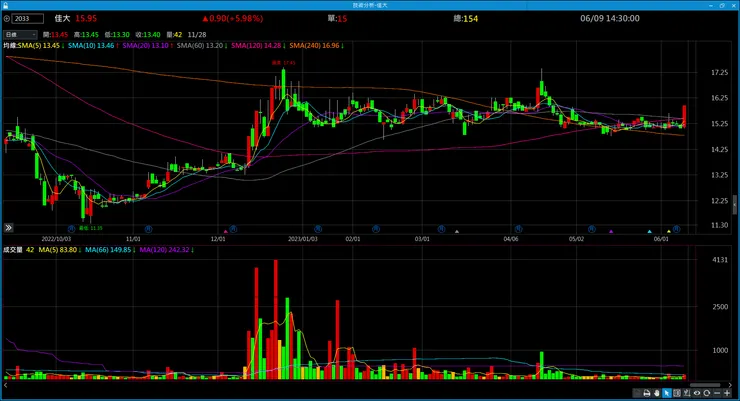740x401 pixels.
Task: Expand the double-chevron panel on chart
Action: click(8, 228)
